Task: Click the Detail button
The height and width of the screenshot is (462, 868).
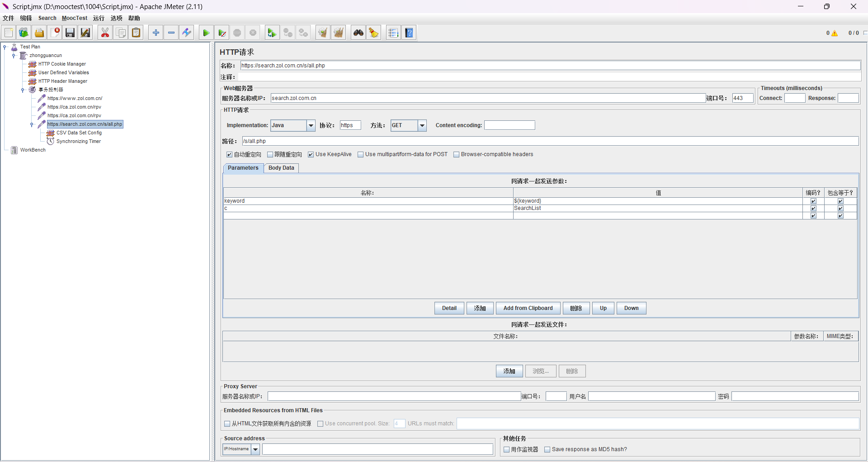Action: tap(449, 308)
